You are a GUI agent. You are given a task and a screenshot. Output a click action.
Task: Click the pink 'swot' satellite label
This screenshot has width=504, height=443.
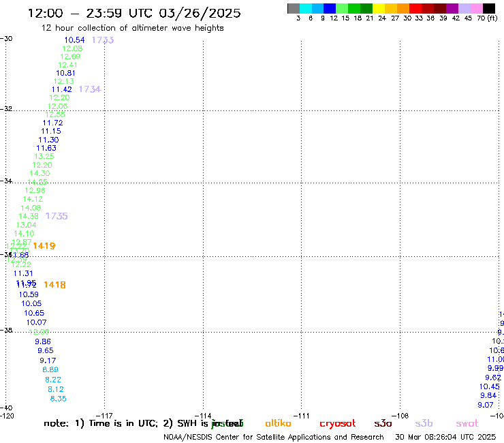coord(467,424)
